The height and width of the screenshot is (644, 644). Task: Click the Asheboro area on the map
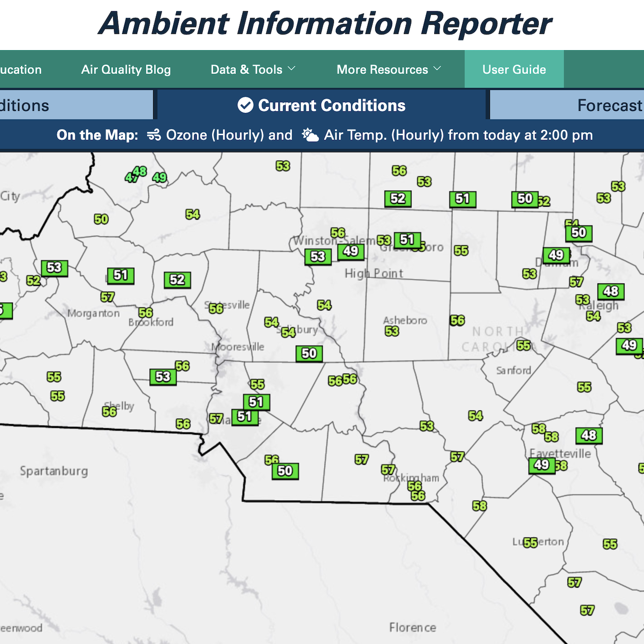[x=405, y=321]
